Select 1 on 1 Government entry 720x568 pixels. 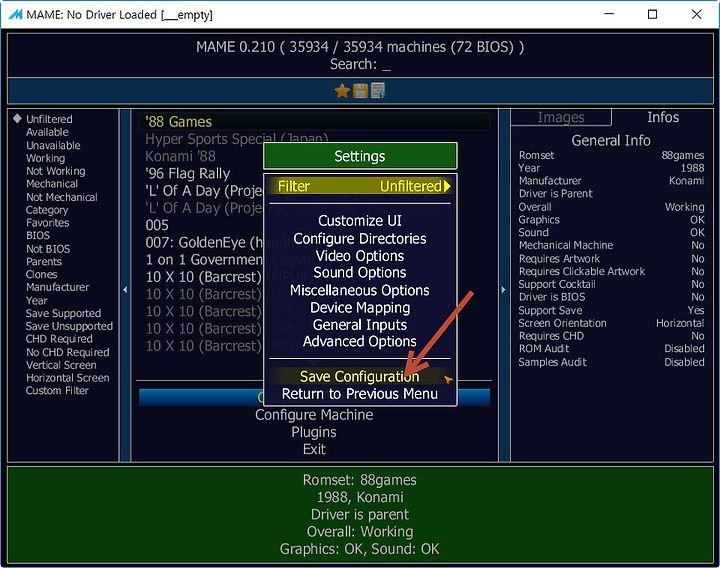pos(204,260)
